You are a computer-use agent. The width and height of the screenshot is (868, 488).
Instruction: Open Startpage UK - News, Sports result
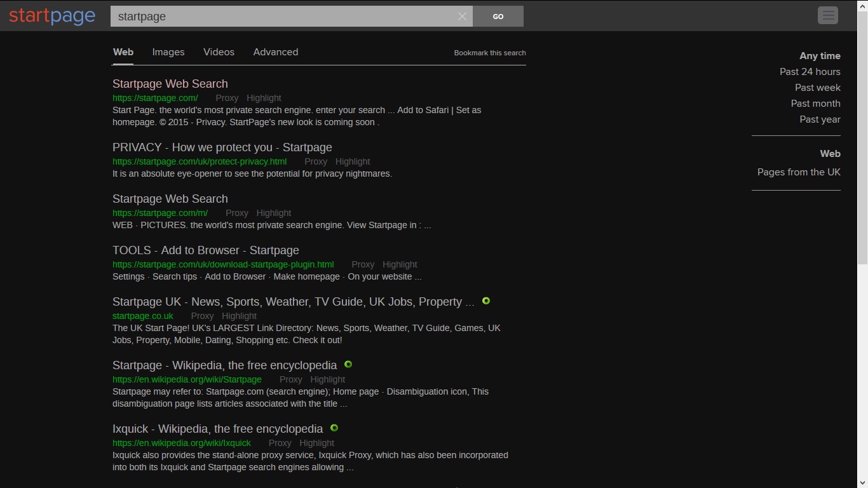coord(294,302)
